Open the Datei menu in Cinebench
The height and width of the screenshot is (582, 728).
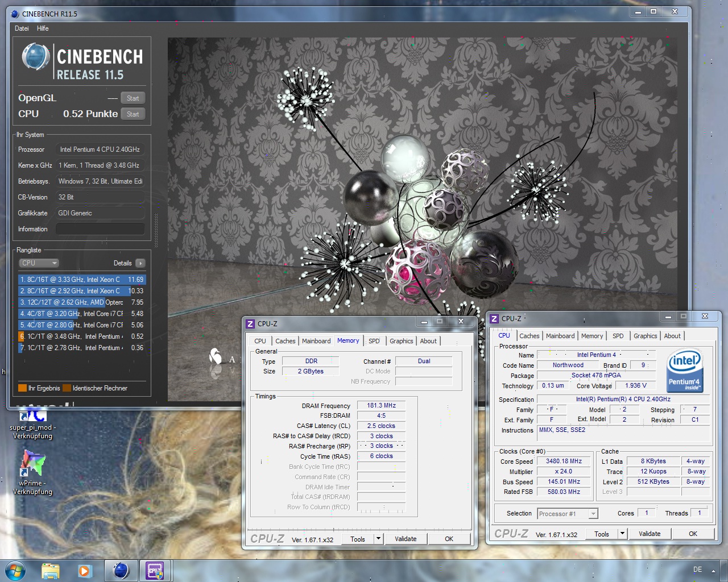point(22,28)
